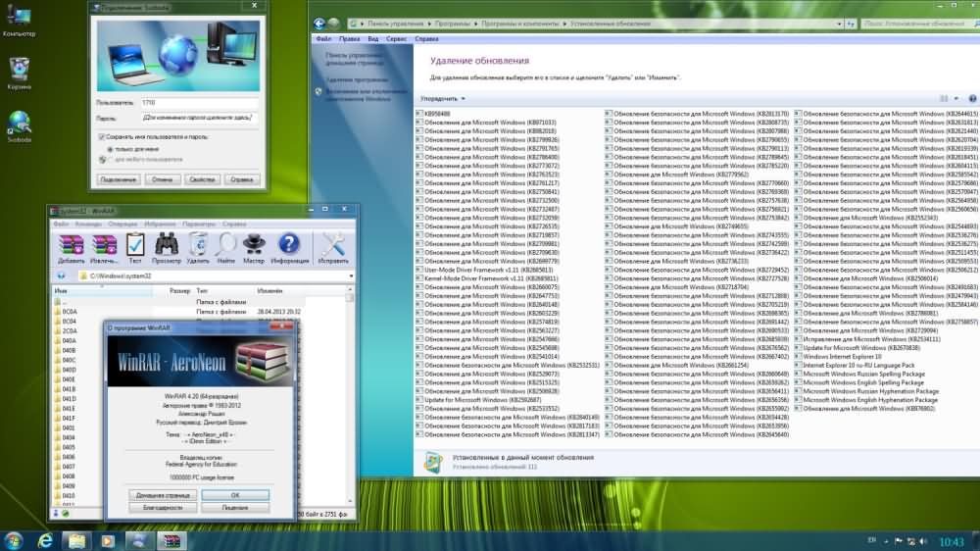Image resolution: width=980 pixels, height=551 pixels.
Task: Open the Вид menu in Control Panel
Action: 373,38
